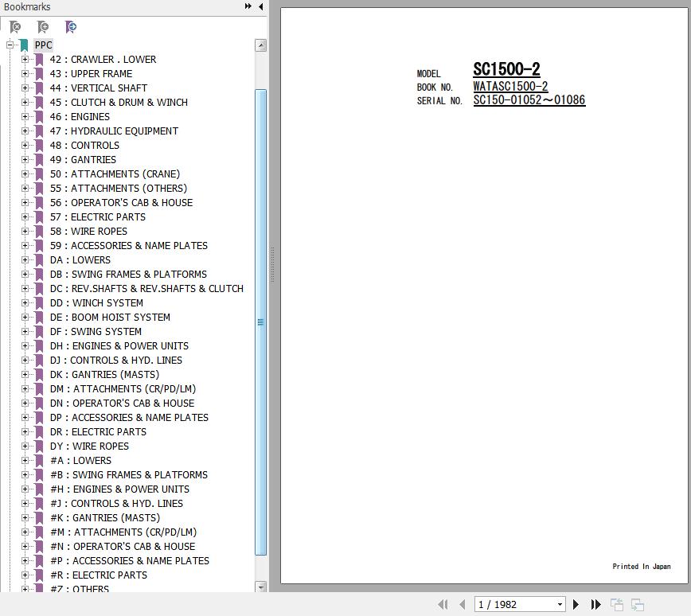Open bookmark DM : ATTACHMENTS (CR/PD/LM)

pos(123,388)
